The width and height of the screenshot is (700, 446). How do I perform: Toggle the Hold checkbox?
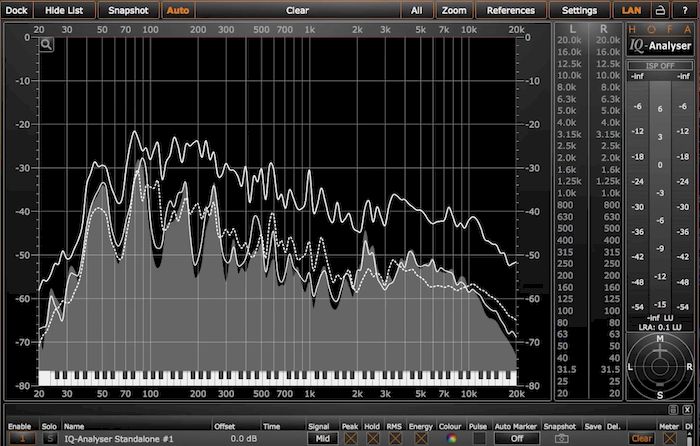[372, 439]
